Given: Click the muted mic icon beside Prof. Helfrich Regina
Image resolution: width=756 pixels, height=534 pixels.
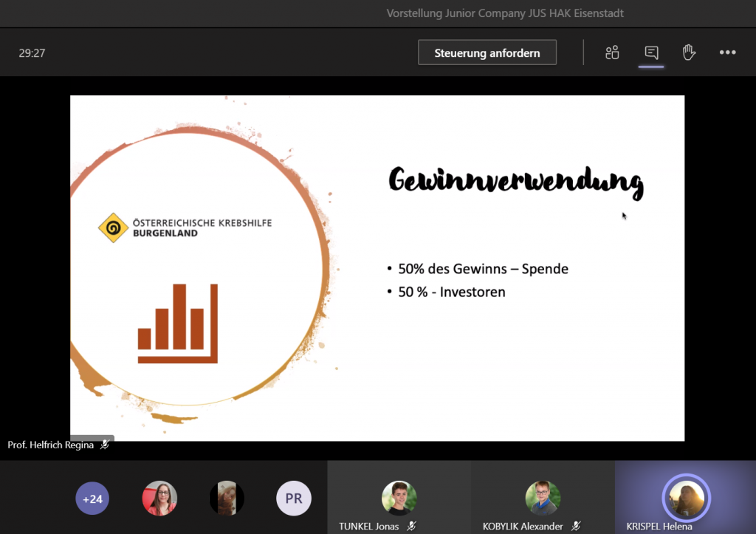Looking at the screenshot, I should (x=105, y=445).
